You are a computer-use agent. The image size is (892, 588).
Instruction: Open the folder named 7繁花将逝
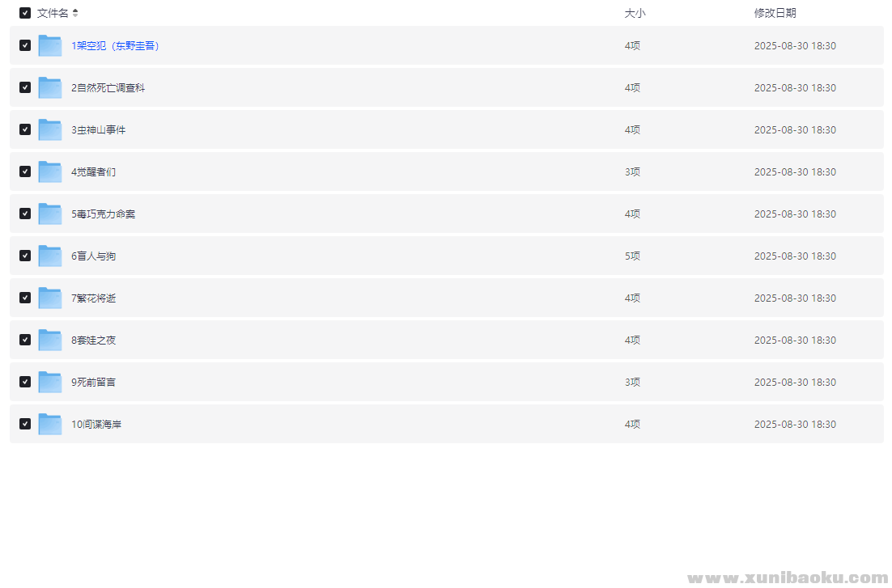click(x=93, y=298)
